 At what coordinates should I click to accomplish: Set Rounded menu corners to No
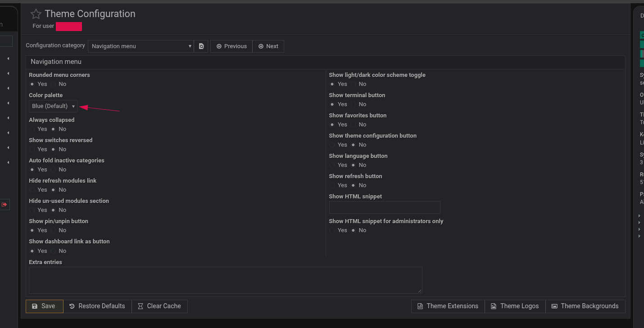tap(53, 84)
